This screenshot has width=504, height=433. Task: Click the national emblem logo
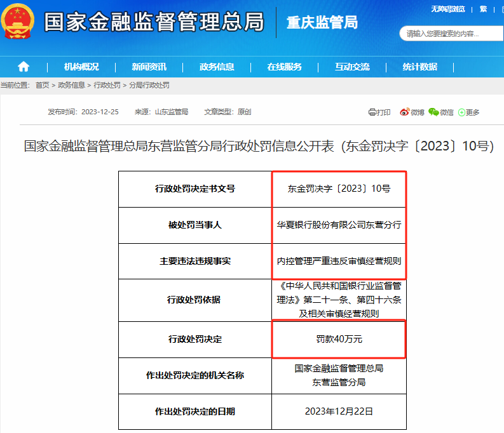coord(18,21)
